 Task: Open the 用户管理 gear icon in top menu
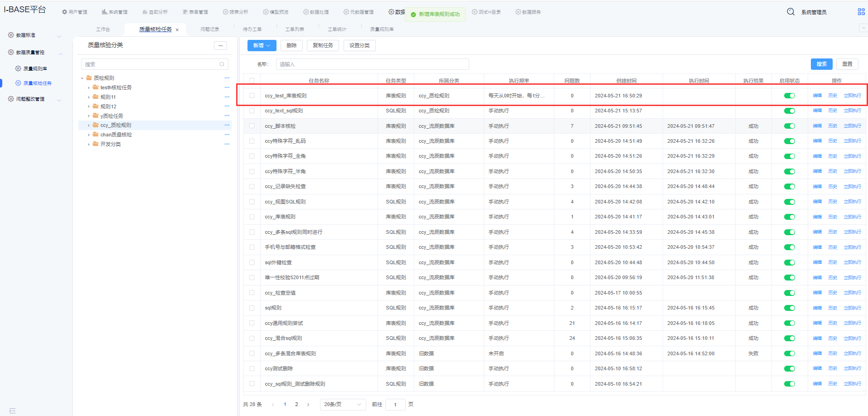point(64,12)
